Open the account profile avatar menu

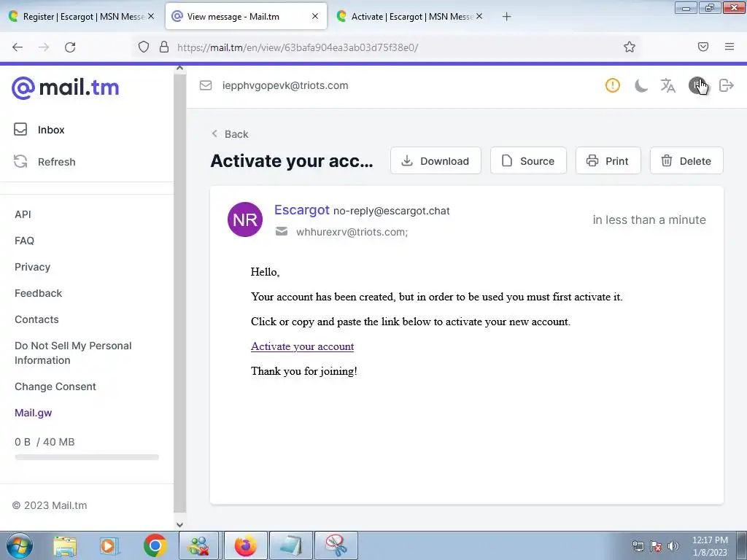pos(697,86)
